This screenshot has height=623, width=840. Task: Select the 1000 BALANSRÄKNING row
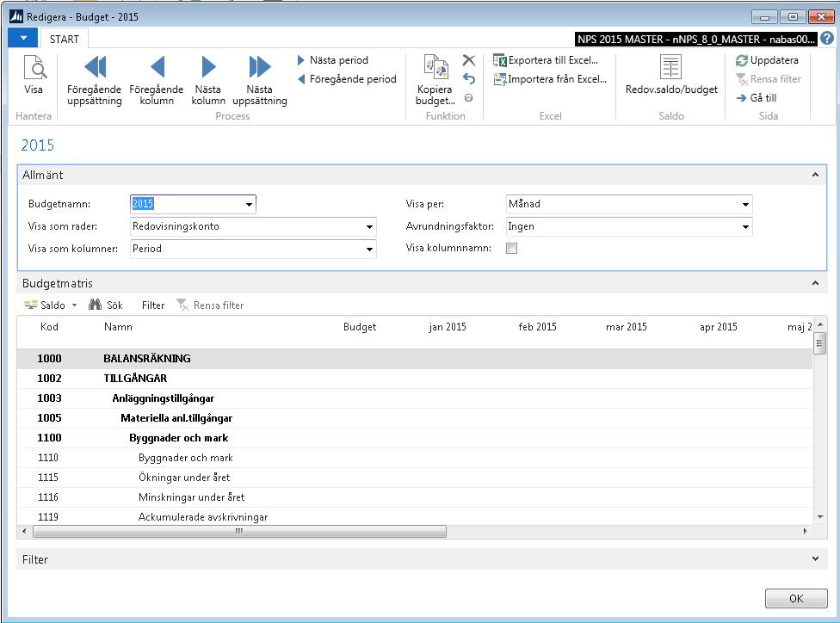pyautogui.click(x=415, y=358)
